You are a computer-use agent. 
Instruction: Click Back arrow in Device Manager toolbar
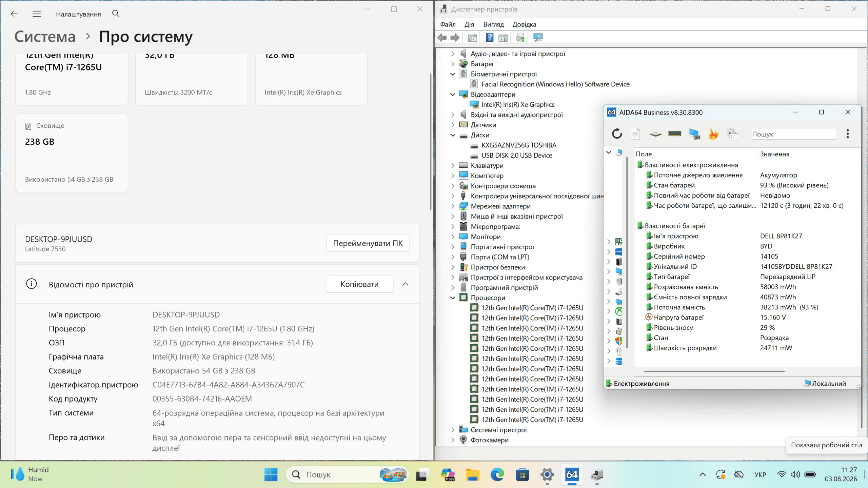point(442,38)
